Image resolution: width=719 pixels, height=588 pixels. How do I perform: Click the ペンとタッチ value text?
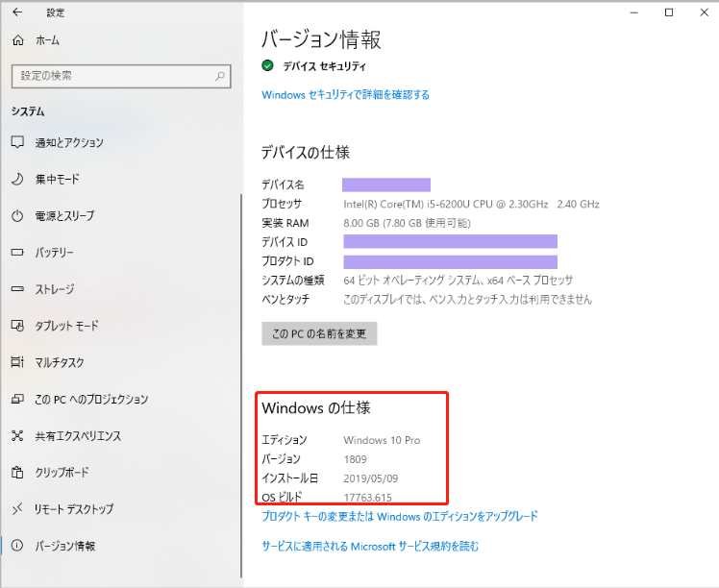point(468,299)
